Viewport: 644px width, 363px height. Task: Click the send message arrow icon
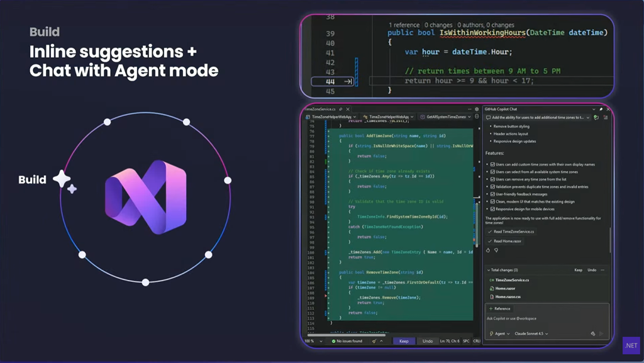tap(601, 333)
